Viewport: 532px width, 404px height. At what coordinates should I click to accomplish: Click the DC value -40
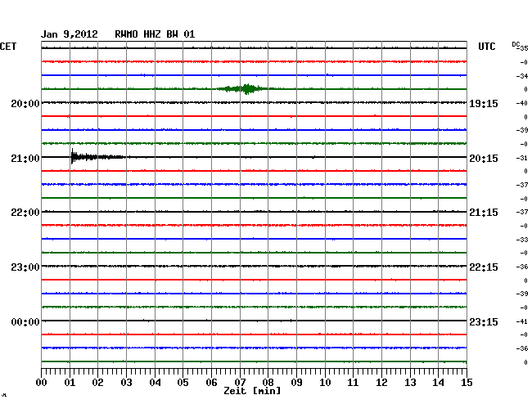(522, 103)
